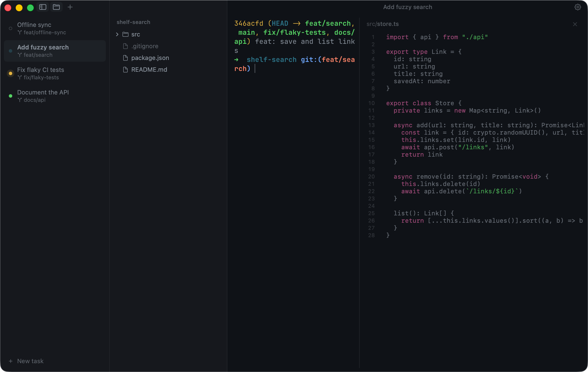588x372 pixels.
Task: Toggle the file browser folder icon
Action: (x=56, y=7)
